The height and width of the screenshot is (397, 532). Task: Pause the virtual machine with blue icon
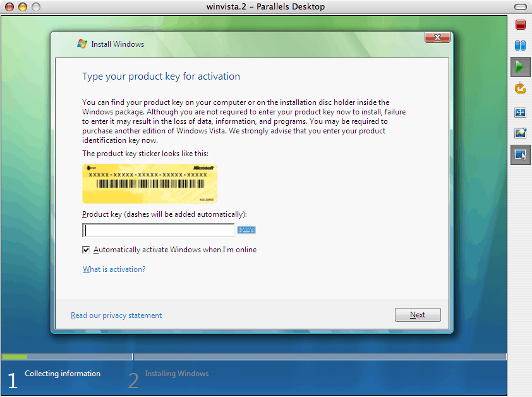pos(520,46)
